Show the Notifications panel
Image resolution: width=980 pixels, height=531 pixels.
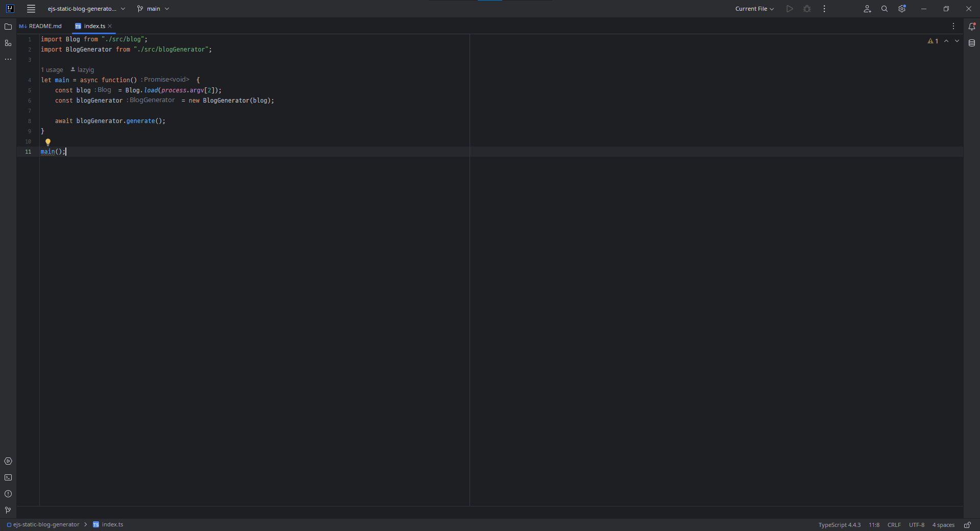click(x=972, y=27)
